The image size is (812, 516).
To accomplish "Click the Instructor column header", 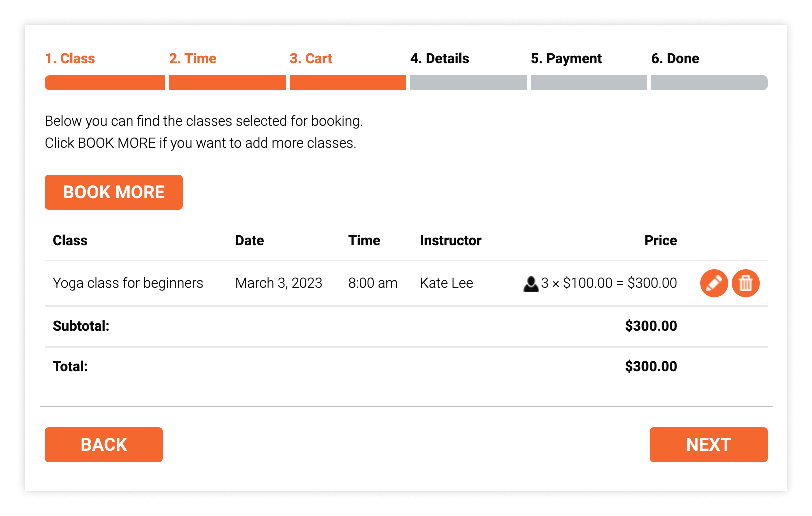I will pos(450,241).
